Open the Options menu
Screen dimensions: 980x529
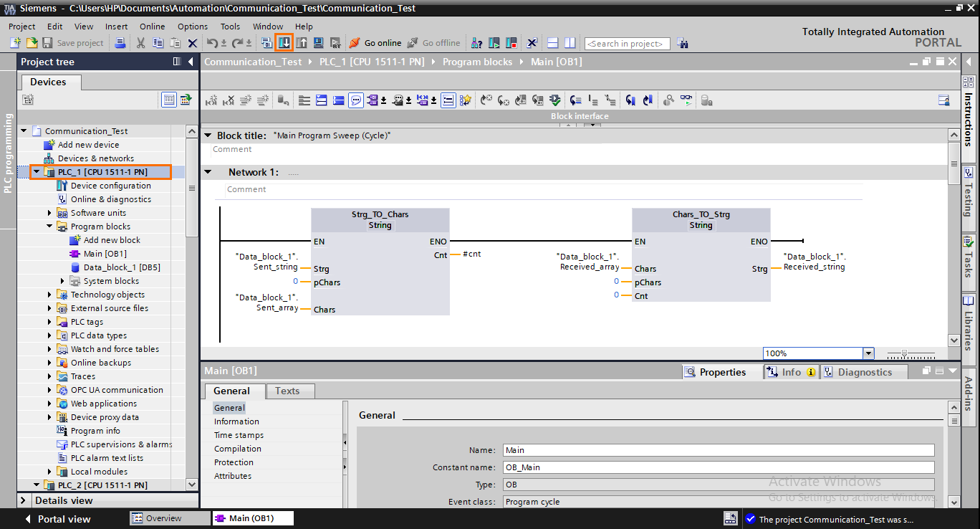point(193,27)
